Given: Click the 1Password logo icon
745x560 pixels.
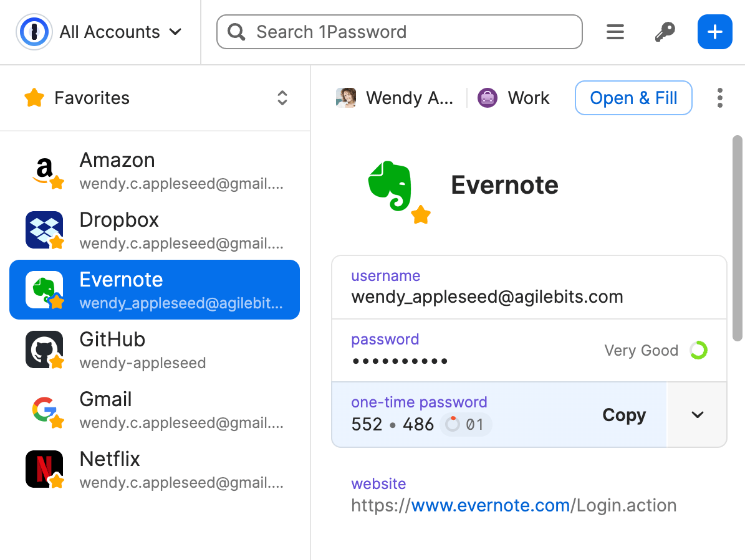Looking at the screenshot, I should (x=34, y=32).
